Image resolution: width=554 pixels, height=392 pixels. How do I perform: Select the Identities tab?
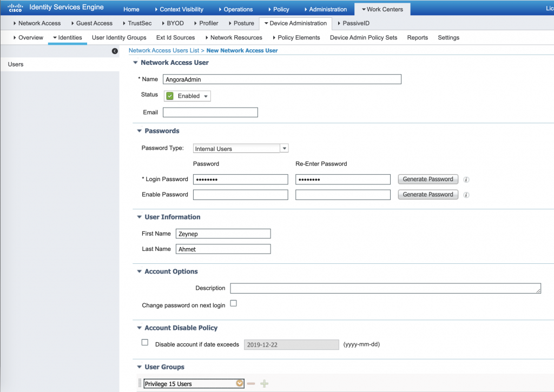pos(68,38)
